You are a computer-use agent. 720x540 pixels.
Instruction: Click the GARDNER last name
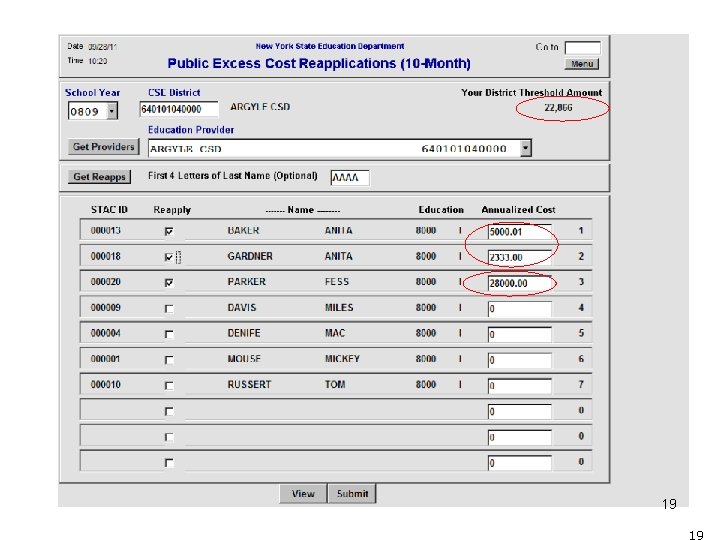[250, 256]
